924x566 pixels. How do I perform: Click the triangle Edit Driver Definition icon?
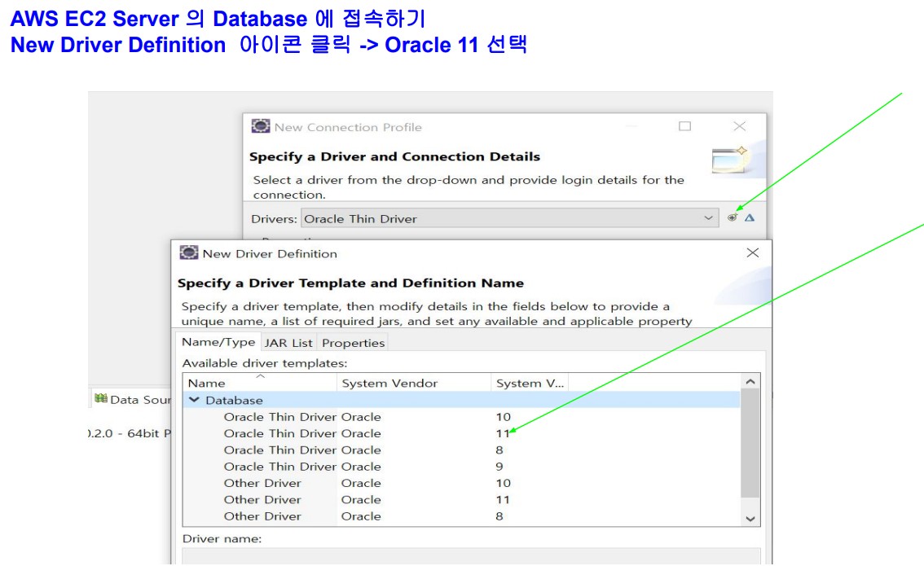[750, 218]
